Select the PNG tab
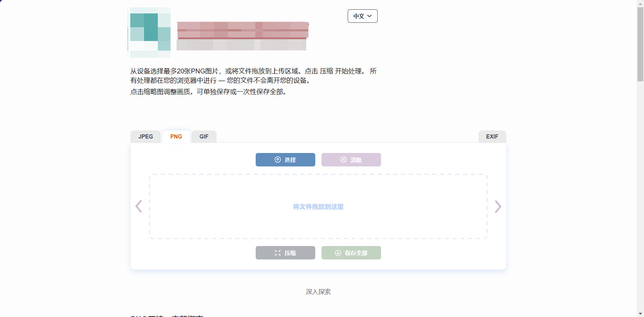 176,137
